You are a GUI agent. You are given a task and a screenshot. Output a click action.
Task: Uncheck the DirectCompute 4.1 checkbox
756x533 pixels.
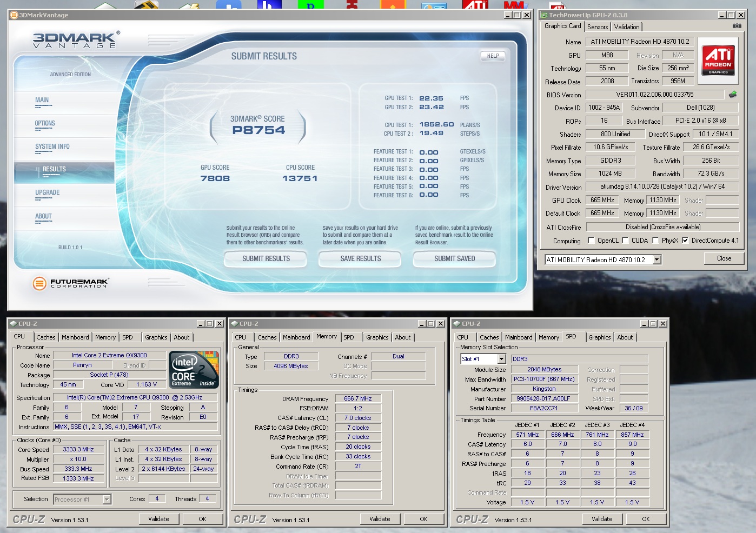(685, 241)
